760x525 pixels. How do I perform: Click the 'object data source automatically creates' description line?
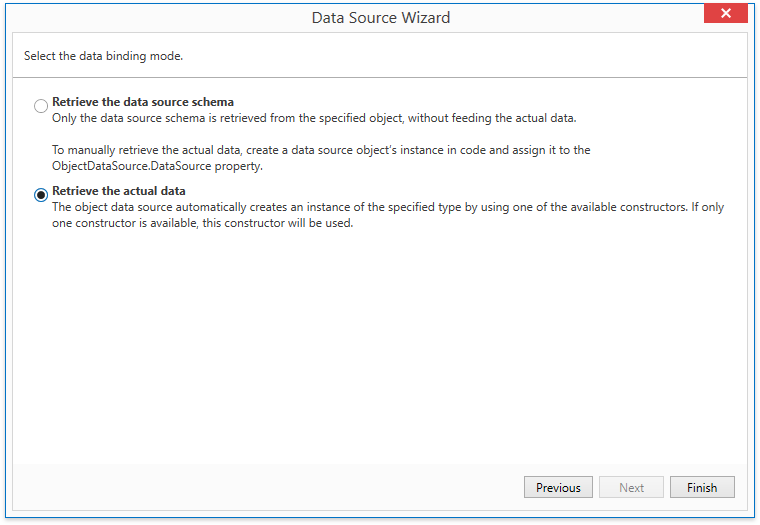[x=388, y=207]
